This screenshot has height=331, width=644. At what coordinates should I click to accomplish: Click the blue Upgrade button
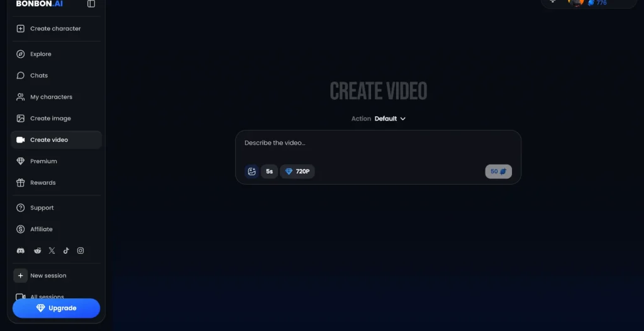(x=56, y=308)
